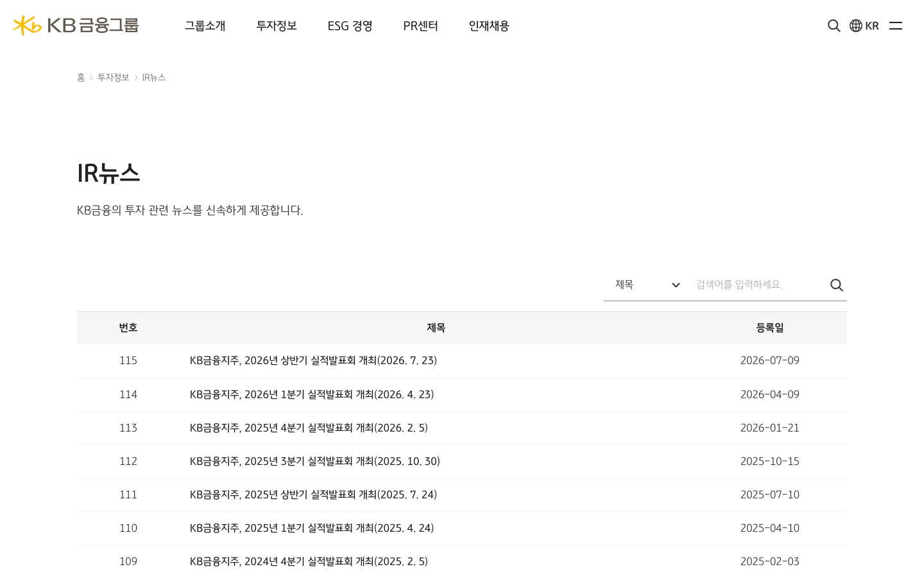Open the hamburger full menu
The image size is (924, 578).
tap(896, 26)
